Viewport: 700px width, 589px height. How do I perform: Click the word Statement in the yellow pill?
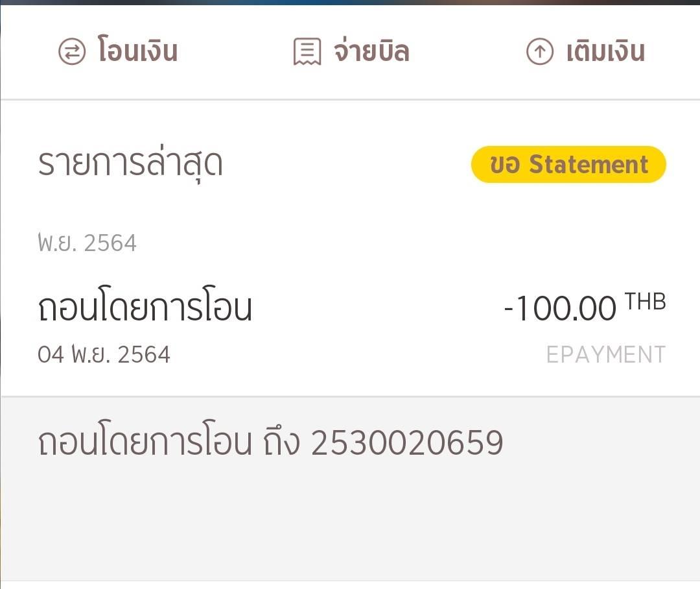coord(589,165)
